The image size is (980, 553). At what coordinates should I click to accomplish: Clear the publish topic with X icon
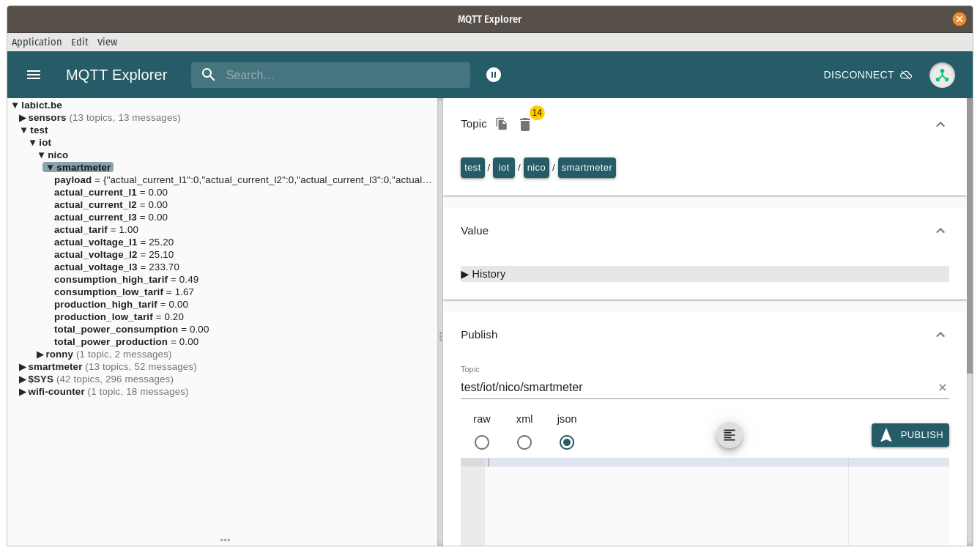[943, 387]
